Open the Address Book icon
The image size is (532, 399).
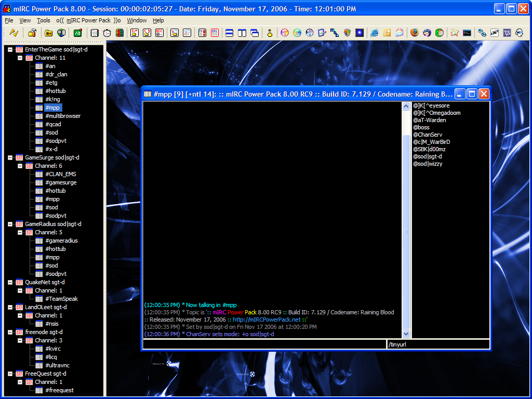tap(95, 33)
